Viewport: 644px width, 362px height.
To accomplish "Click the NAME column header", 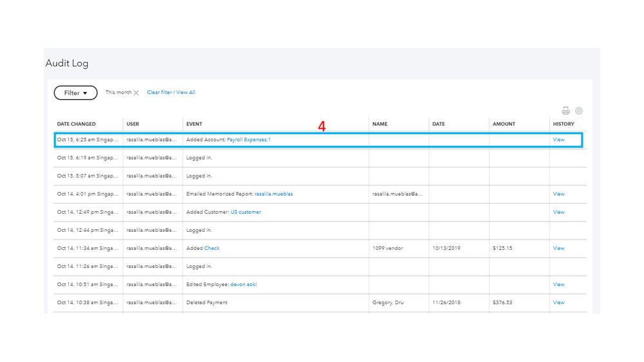I will click(380, 124).
